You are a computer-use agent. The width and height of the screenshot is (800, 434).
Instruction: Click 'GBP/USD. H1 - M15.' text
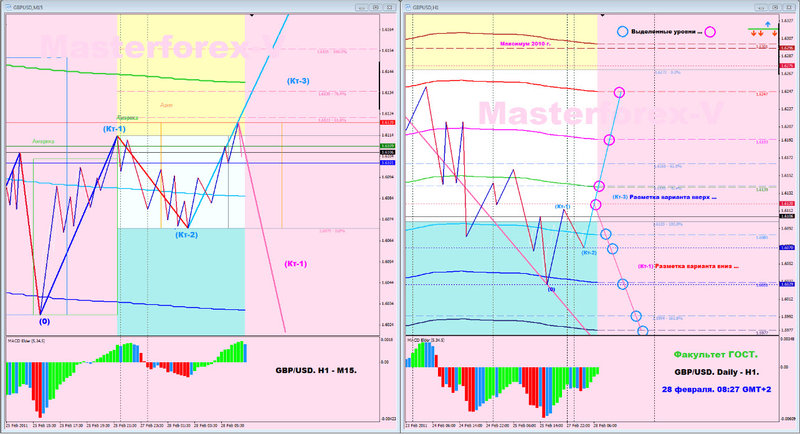tap(316, 370)
